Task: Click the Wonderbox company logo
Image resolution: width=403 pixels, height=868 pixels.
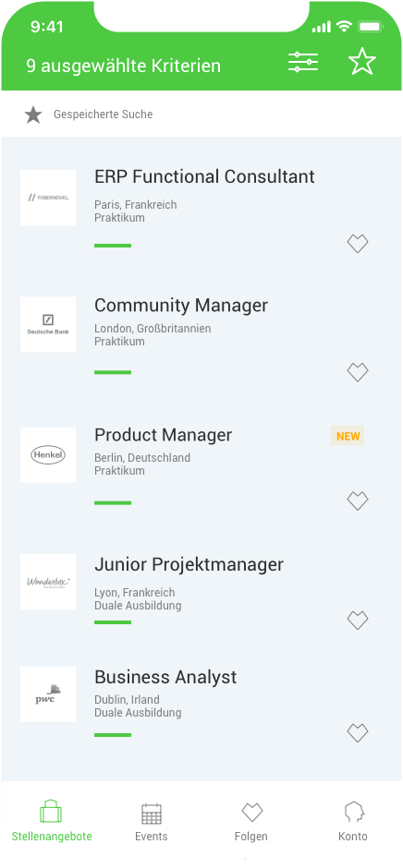Action: [48, 582]
